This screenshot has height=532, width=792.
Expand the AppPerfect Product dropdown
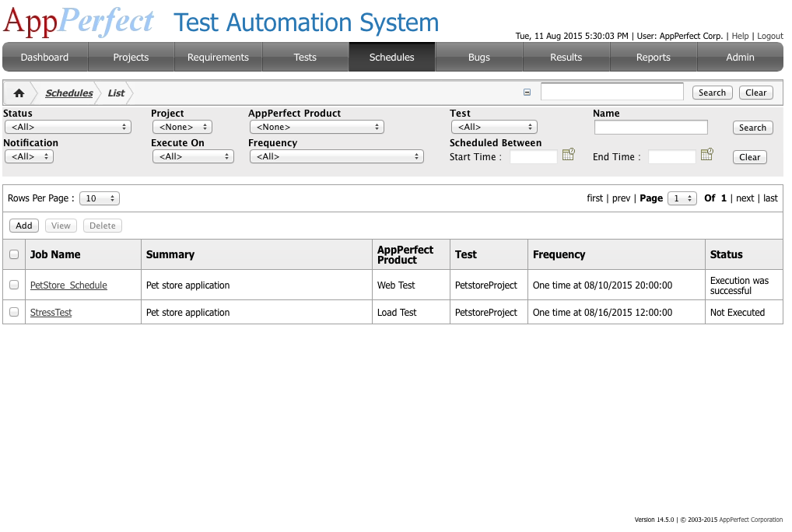click(317, 128)
